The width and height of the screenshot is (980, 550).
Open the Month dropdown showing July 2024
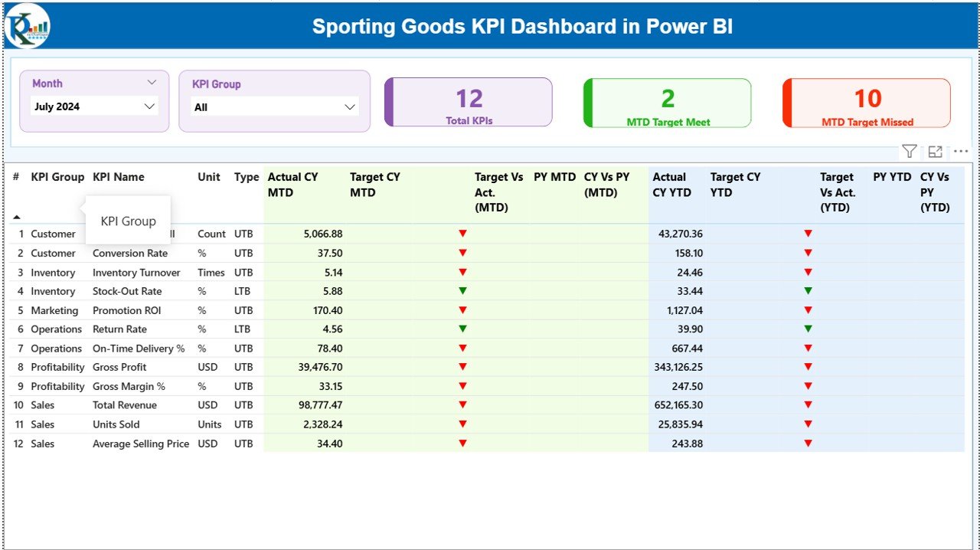pyautogui.click(x=93, y=106)
